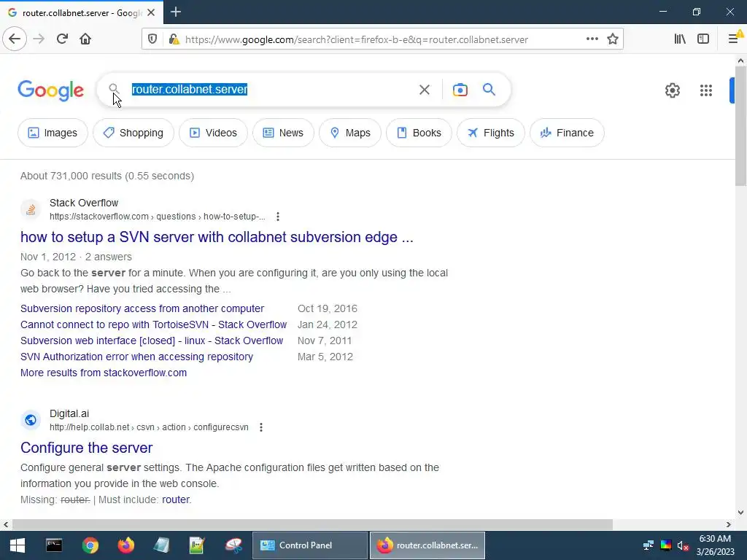Click help.collab.net URL breadcrumb
This screenshot has width=747, height=560.
(x=149, y=427)
